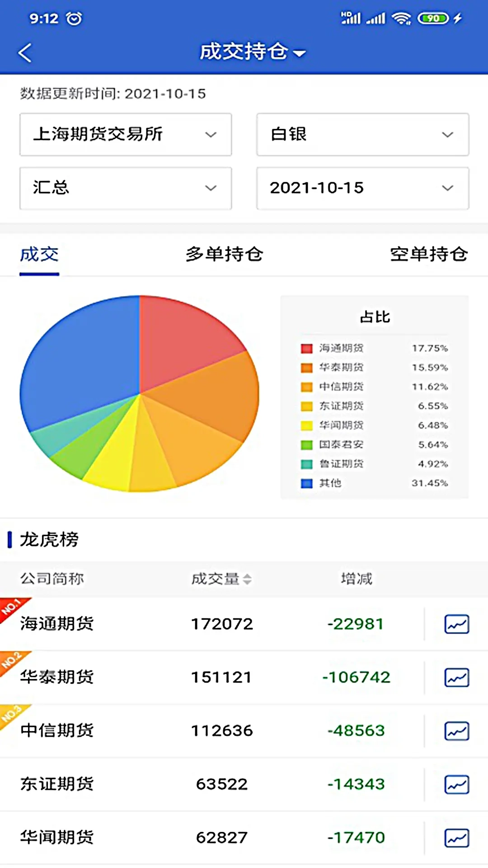Click the 17.75% legend percentage
Viewport: 488px width, 868px height.
(430, 349)
